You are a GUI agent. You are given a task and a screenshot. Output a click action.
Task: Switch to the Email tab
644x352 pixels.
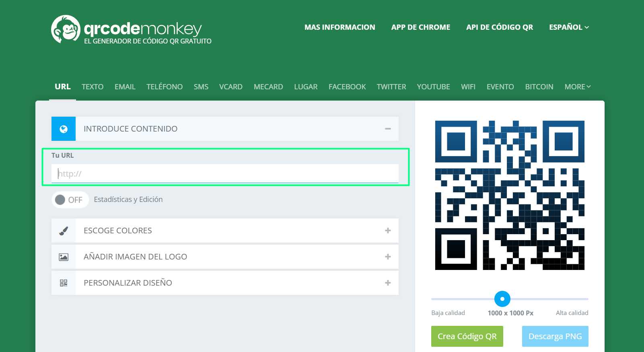click(125, 86)
